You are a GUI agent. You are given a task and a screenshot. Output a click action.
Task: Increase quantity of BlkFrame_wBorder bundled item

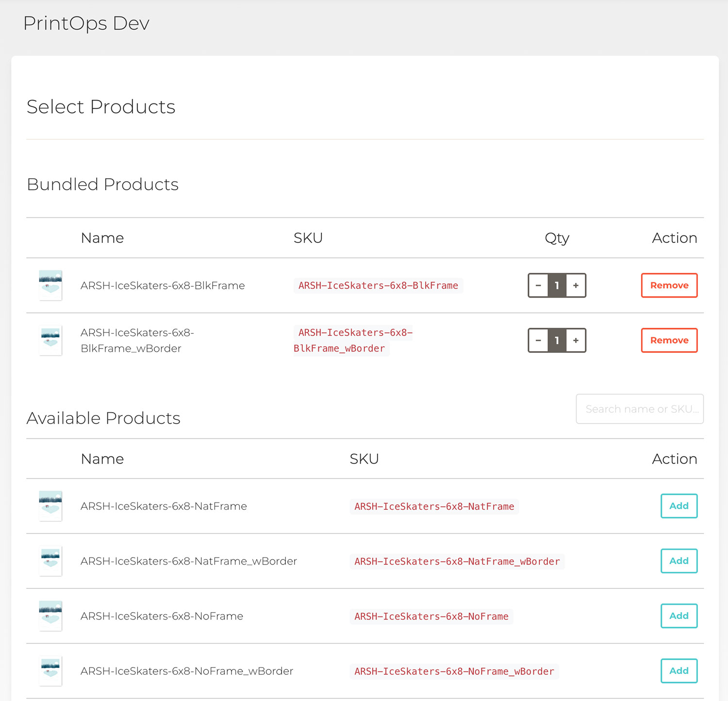click(576, 340)
